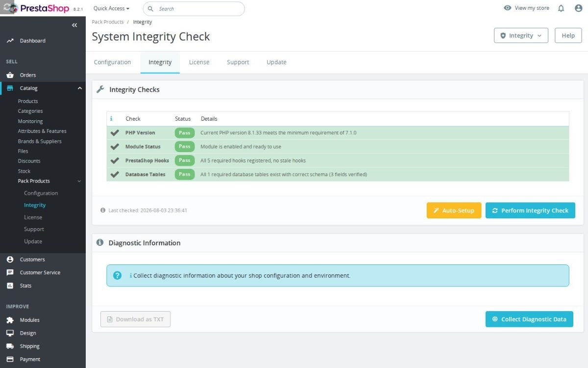
Task: Click the Pack Products breadcrumb link
Action: 108,22
